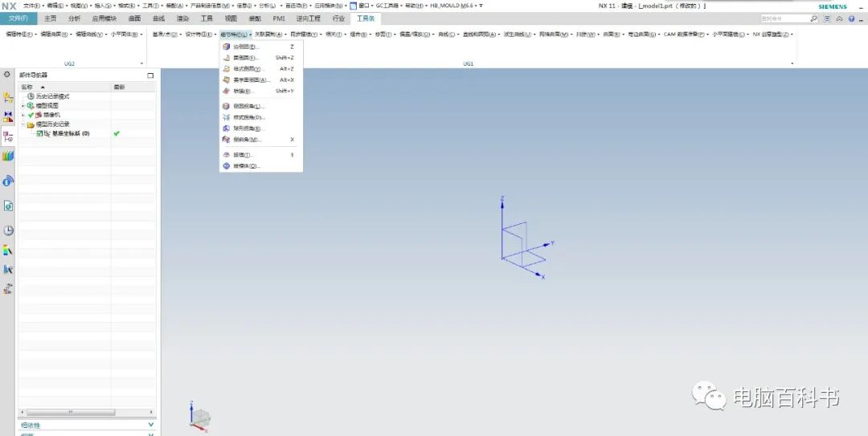Open the History clock sidebar icon
Viewport: 868px width, 436px height.
[x=8, y=230]
